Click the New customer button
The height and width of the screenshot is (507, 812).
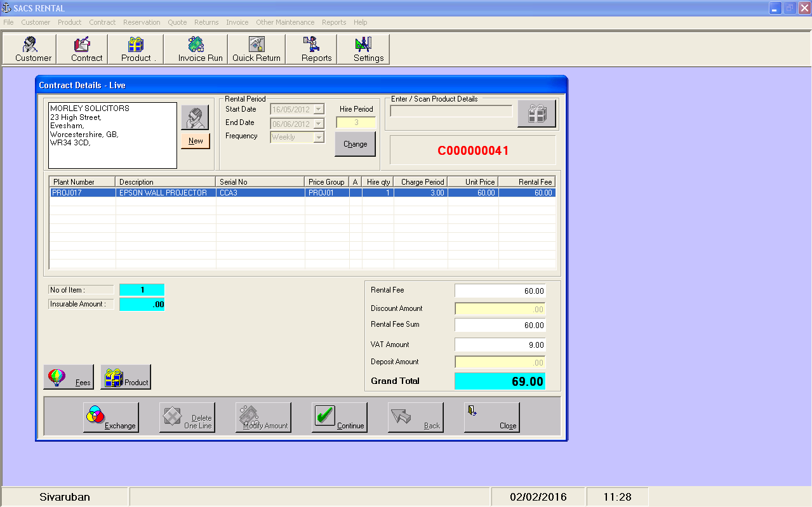tap(196, 141)
